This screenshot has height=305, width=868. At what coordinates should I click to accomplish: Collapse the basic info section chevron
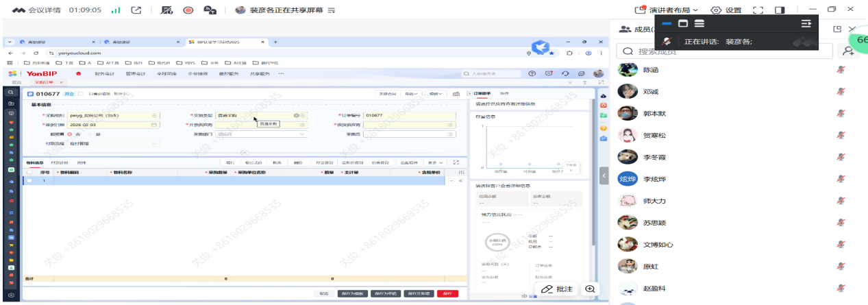245,153
